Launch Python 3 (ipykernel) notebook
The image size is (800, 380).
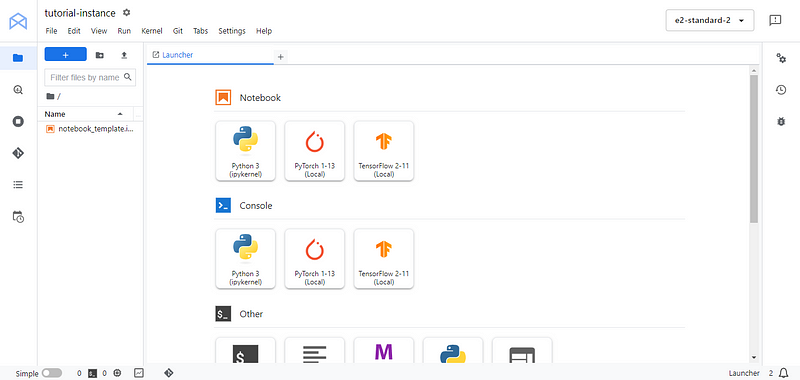click(246, 151)
